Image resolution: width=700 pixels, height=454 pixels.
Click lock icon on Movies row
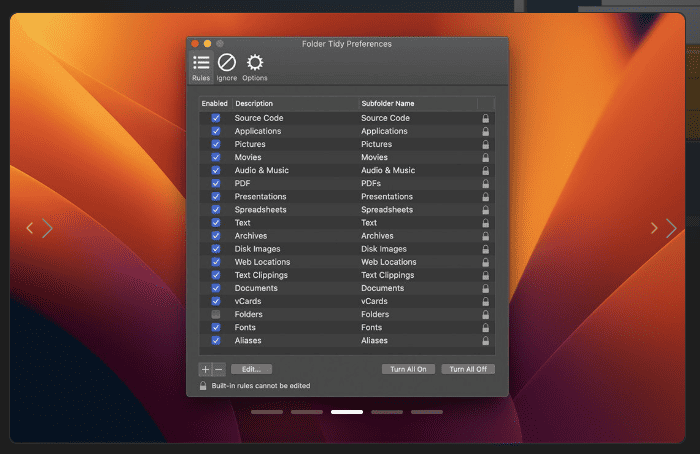pyautogui.click(x=485, y=158)
